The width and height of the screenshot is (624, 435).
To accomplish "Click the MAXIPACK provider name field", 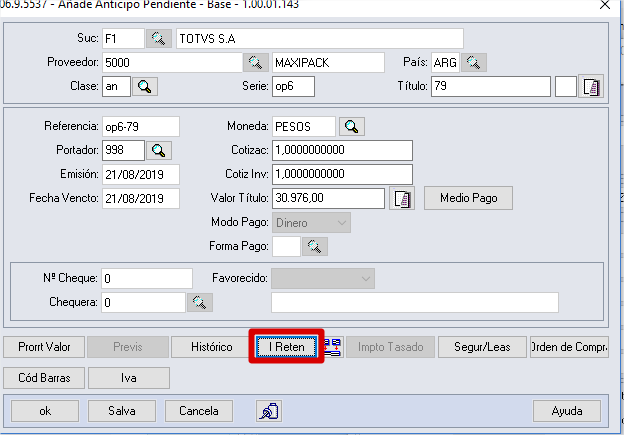I will [x=328, y=62].
